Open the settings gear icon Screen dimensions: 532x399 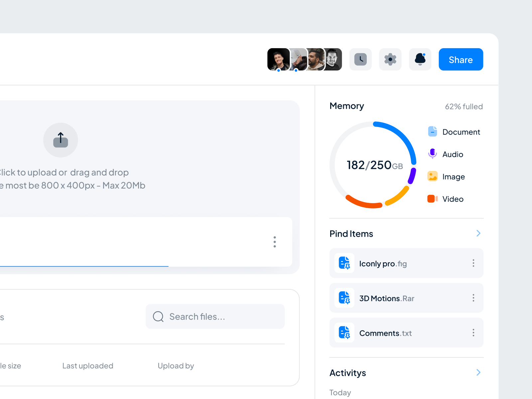pyautogui.click(x=390, y=59)
